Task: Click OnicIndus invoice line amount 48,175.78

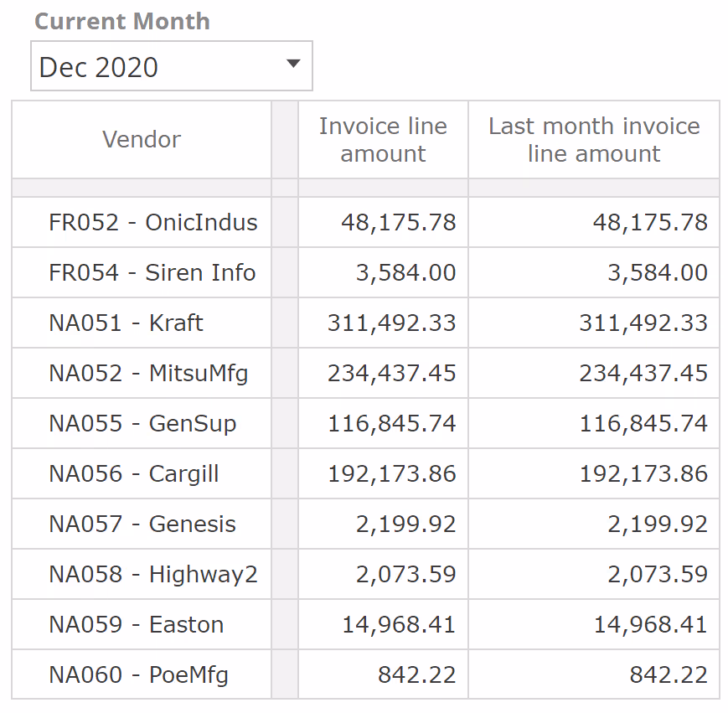Action: (398, 222)
